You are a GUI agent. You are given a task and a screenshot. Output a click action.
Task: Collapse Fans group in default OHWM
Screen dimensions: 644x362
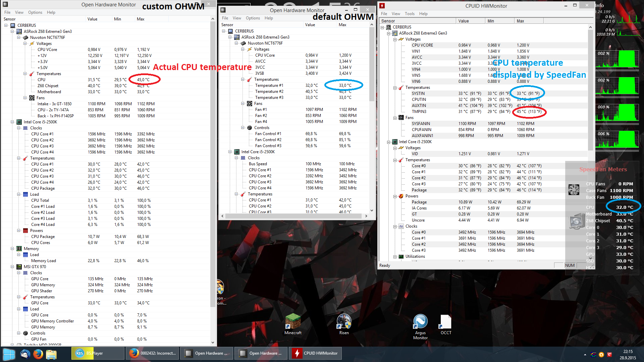tap(243, 104)
